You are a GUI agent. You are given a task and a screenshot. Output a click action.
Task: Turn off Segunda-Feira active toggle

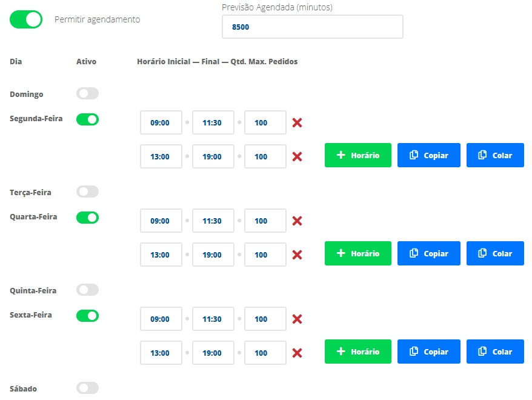point(87,119)
